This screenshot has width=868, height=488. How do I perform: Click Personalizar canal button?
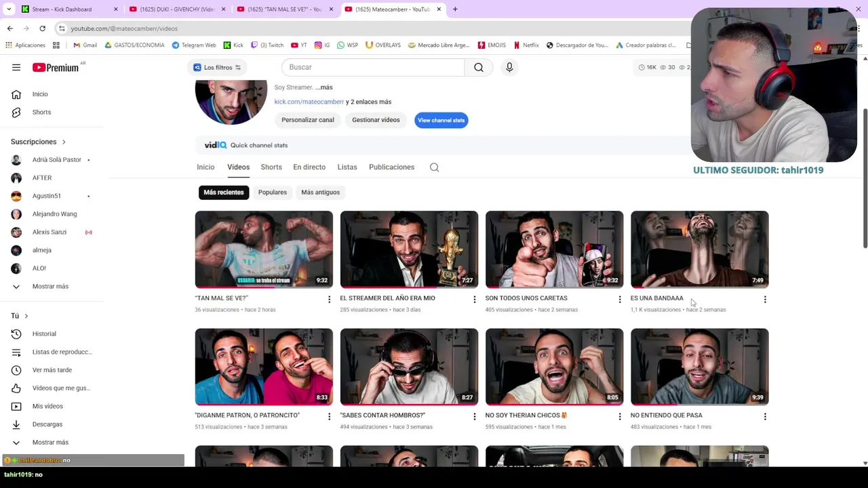coord(308,120)
